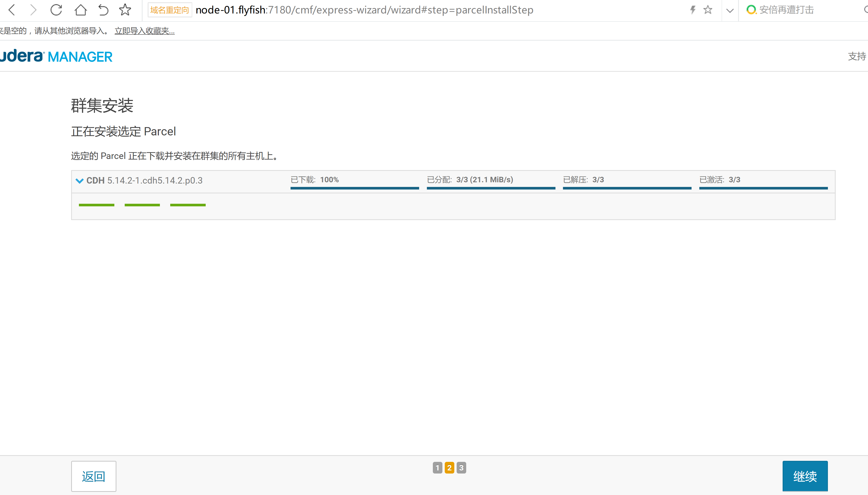868x495 pixels.
Task: Open the 支持 support menu
Action: pos(856,56)
